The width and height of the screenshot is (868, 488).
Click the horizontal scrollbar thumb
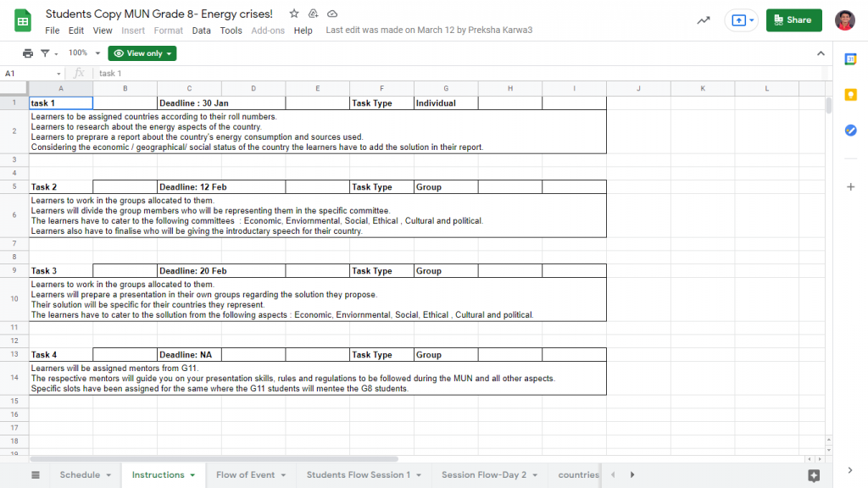click(214, 458)
